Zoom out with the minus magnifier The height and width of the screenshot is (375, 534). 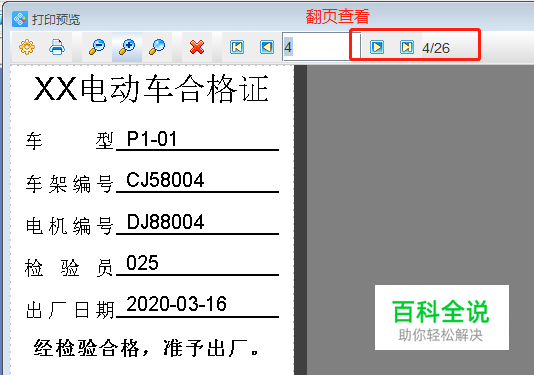97,47
